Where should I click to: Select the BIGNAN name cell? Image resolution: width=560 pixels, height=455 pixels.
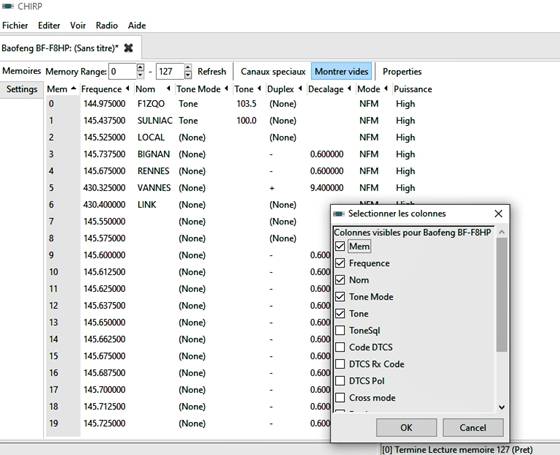pos(154,154)
